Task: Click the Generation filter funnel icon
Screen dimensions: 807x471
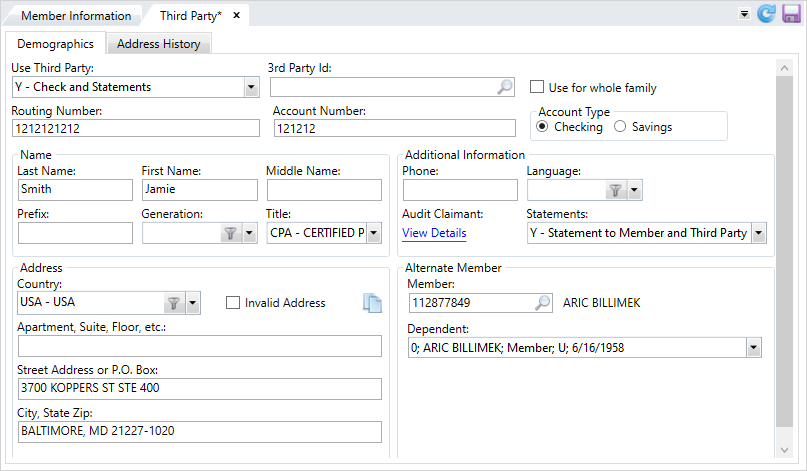Action: (230, 233)
